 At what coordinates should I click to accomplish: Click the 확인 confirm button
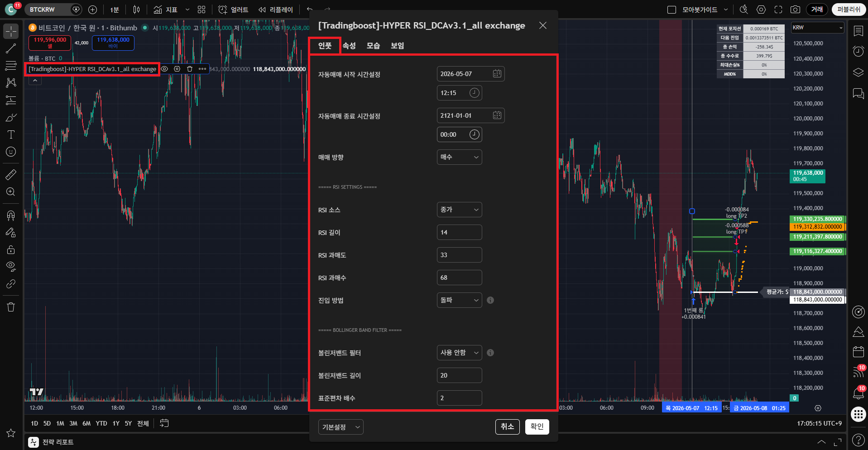(537, 426)
